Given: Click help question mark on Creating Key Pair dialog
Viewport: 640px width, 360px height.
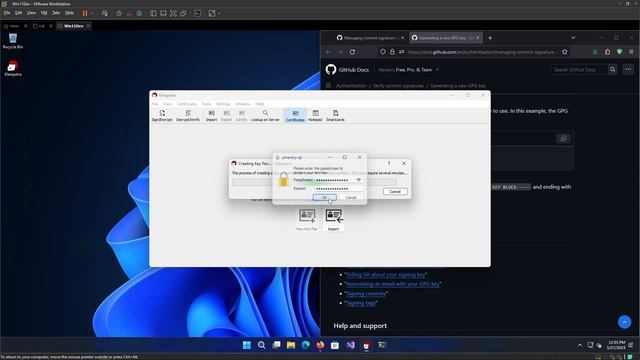Looking at the screenshot, I should 389,163.
